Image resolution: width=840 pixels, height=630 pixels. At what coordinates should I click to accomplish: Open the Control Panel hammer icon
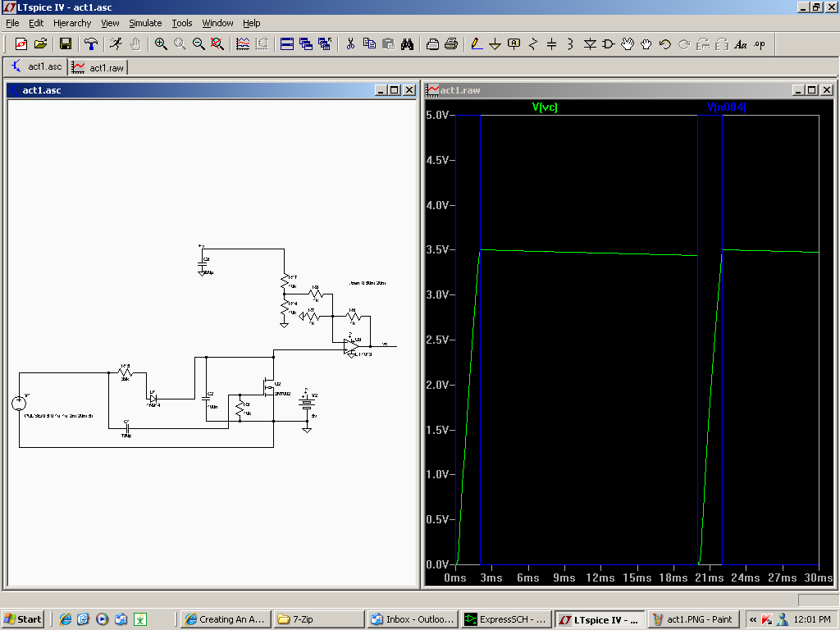(91, 44)
